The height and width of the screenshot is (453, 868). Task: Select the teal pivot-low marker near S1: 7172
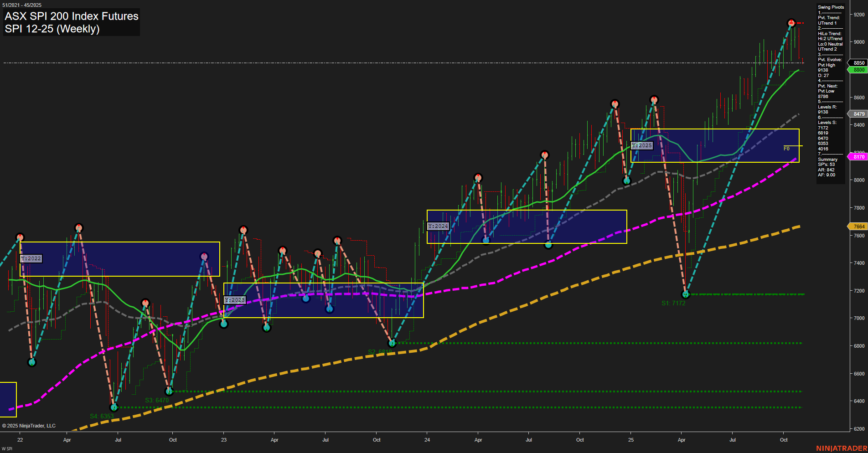click(686, 294)
